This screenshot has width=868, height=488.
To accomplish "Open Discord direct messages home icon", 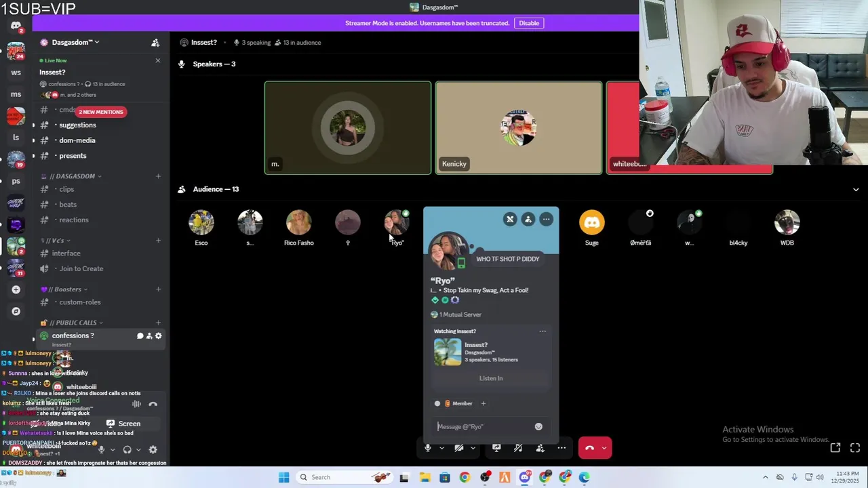I will 16,26.
